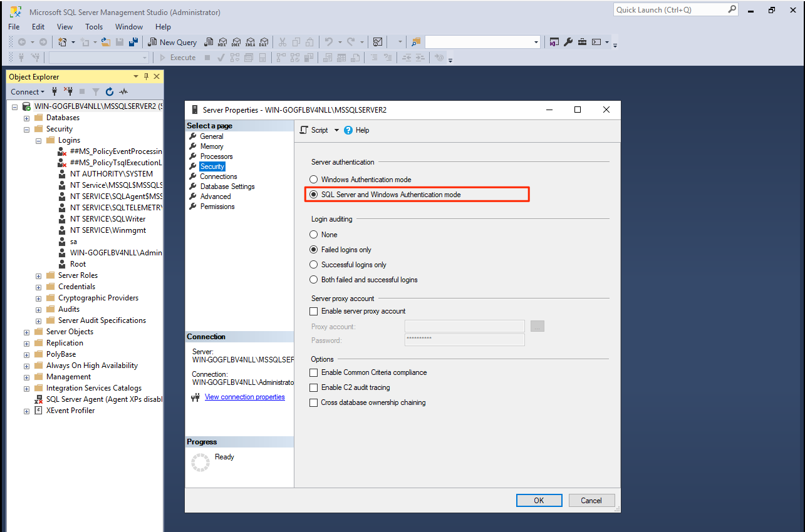
Task: Open the View menu
Action: coord(65,27)
